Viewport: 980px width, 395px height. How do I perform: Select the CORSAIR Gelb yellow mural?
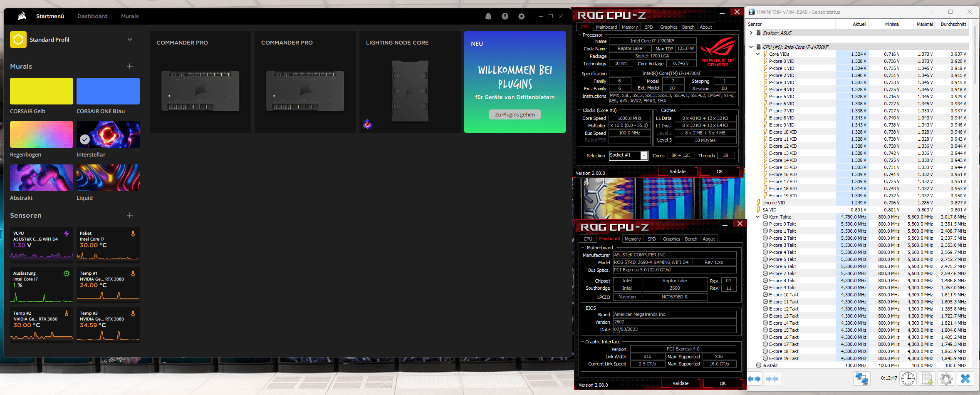click(42, 91)
